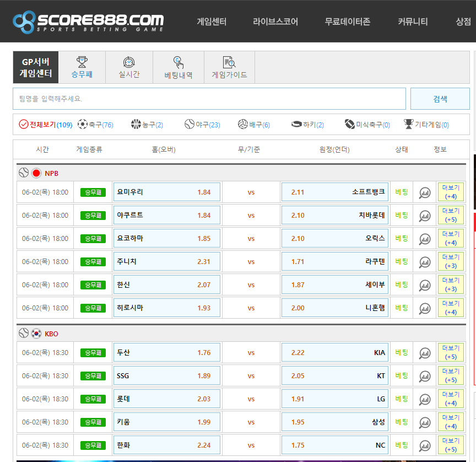
Task: Bet on 치바롯데 at 2.10
Action: pyautogui.click(x=335, y=215)
